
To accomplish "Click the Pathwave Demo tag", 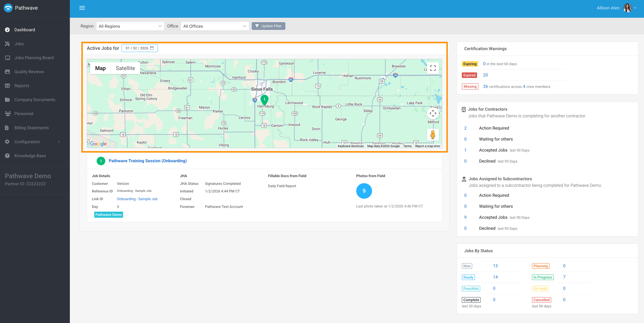I will pos(108,215).
